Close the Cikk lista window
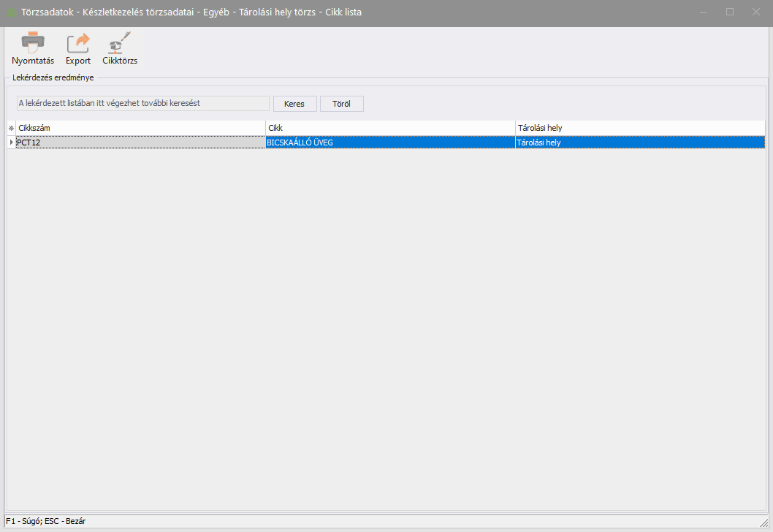 756,12
